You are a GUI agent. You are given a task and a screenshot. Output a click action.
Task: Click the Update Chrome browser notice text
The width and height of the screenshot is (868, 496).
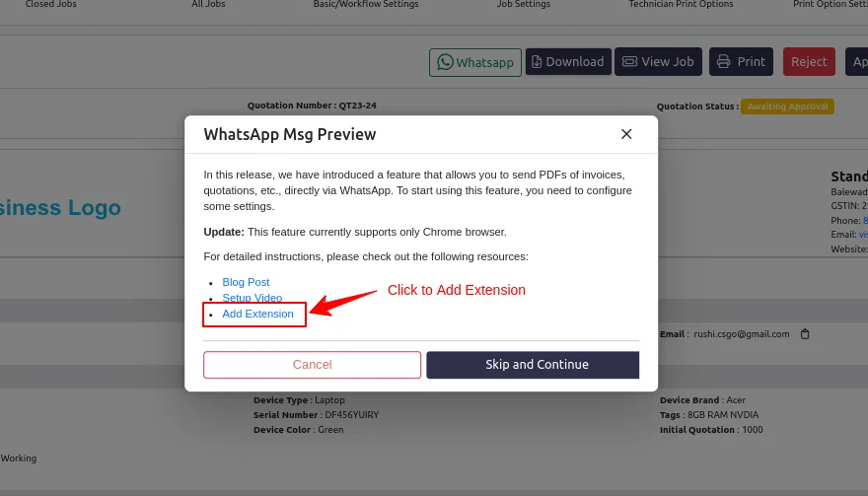click(355, 232)
